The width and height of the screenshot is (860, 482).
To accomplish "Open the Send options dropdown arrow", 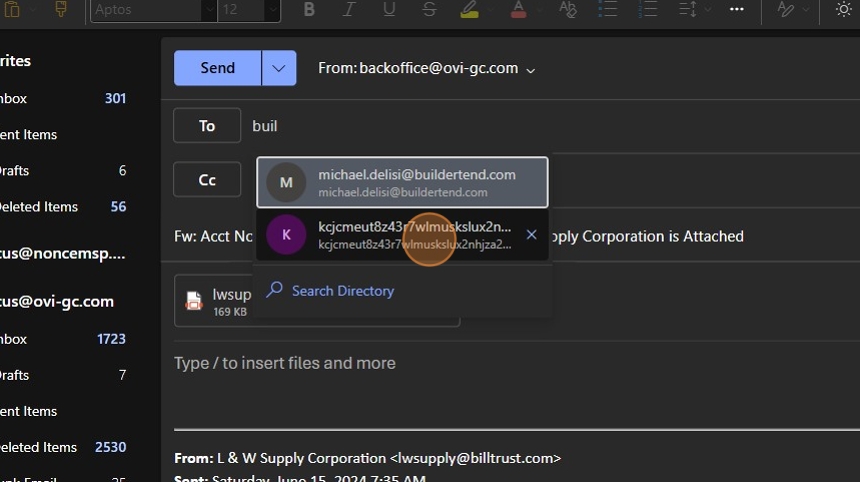I will click(279, 68).
